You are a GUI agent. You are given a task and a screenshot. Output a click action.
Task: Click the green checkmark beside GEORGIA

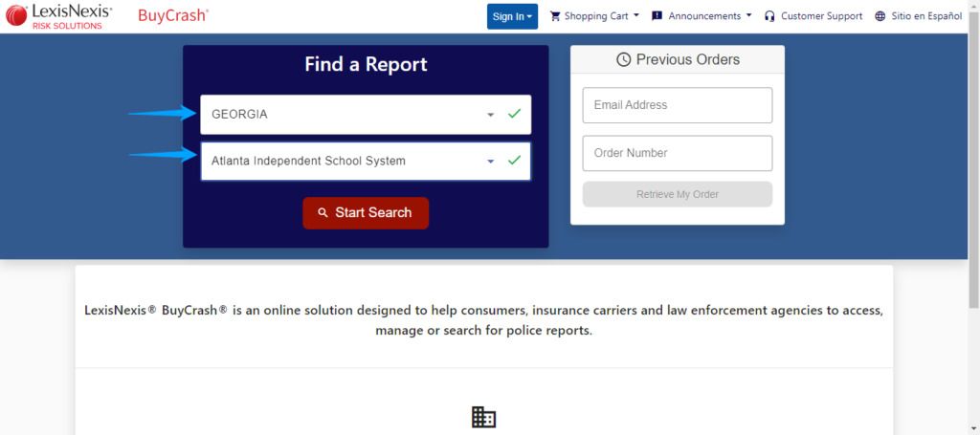(x=514, y=114)
